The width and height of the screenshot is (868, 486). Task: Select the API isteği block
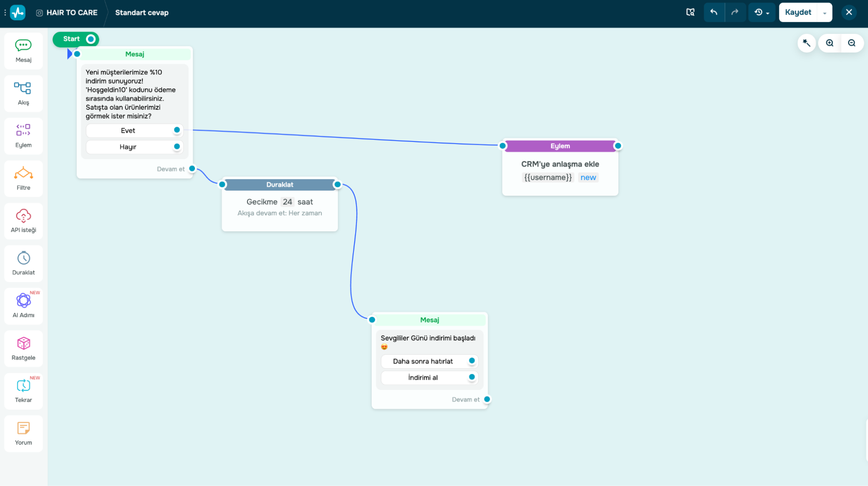pyautogui.click(x=23, y=221)
